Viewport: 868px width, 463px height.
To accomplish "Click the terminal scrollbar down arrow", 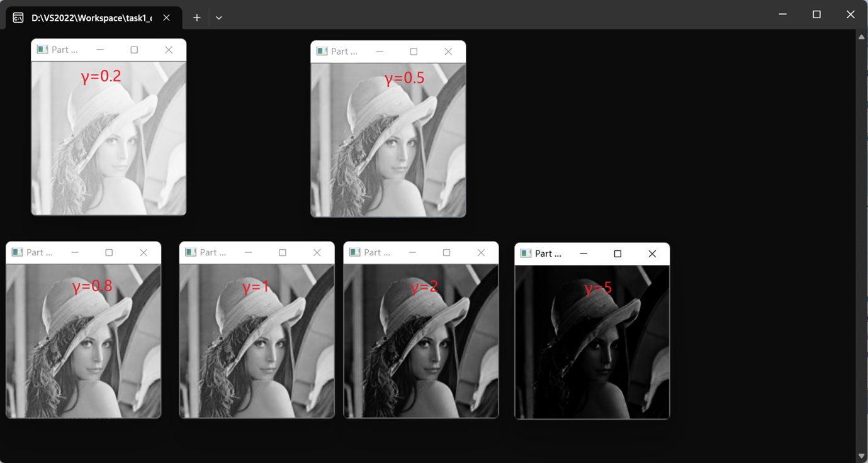I will pyautogui.click(x=861, y=456).
